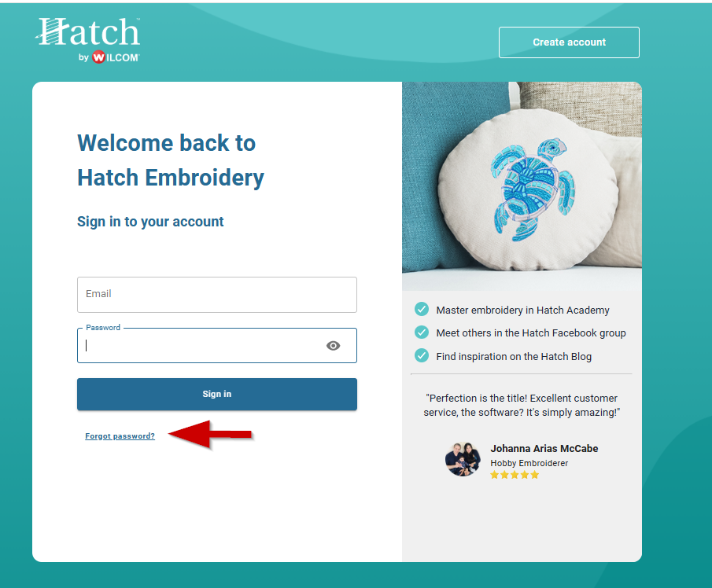
Task: Toggle password visibility eye icon
Action: (x=333, y=346)
